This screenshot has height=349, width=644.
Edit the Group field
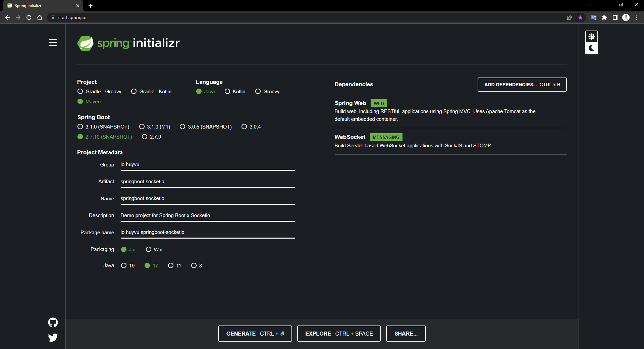point(208,165)
